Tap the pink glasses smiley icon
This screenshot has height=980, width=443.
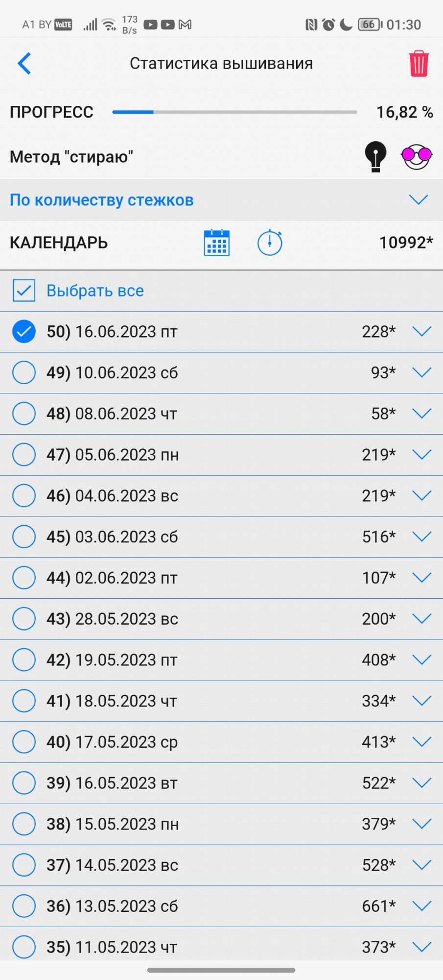(417, 156)
